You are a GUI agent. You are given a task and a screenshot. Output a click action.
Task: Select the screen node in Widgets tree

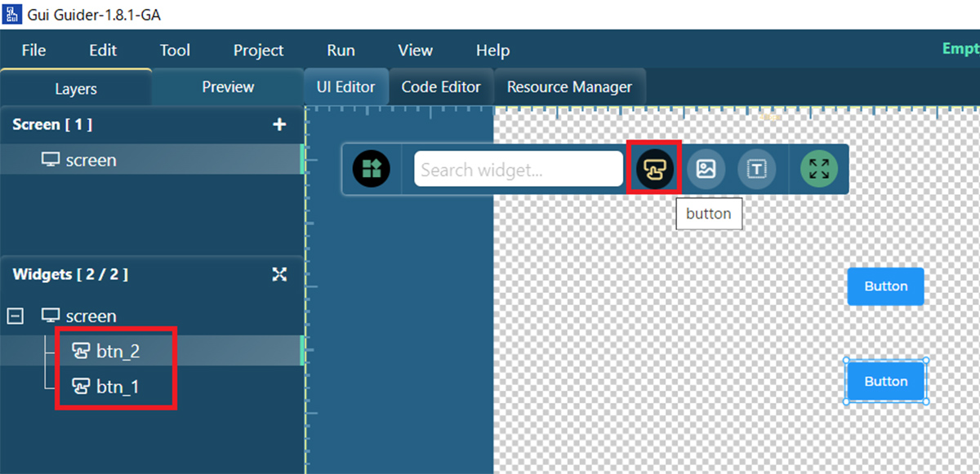pos(78,316)
